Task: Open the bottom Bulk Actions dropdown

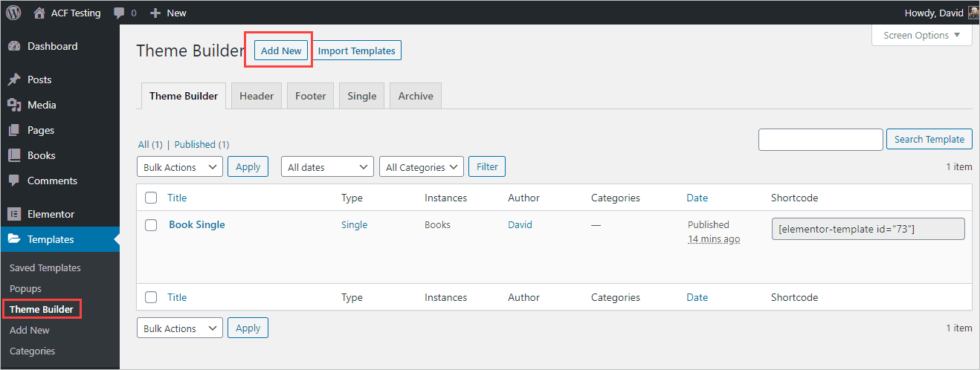Action: click(180, 328)
